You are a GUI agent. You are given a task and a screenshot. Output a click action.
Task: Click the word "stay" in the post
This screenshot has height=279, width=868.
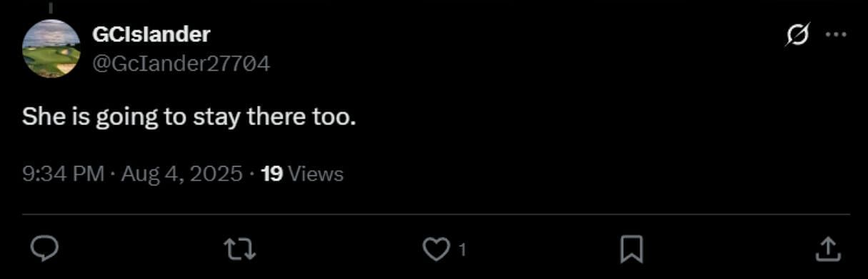click(x=216, y=118)
